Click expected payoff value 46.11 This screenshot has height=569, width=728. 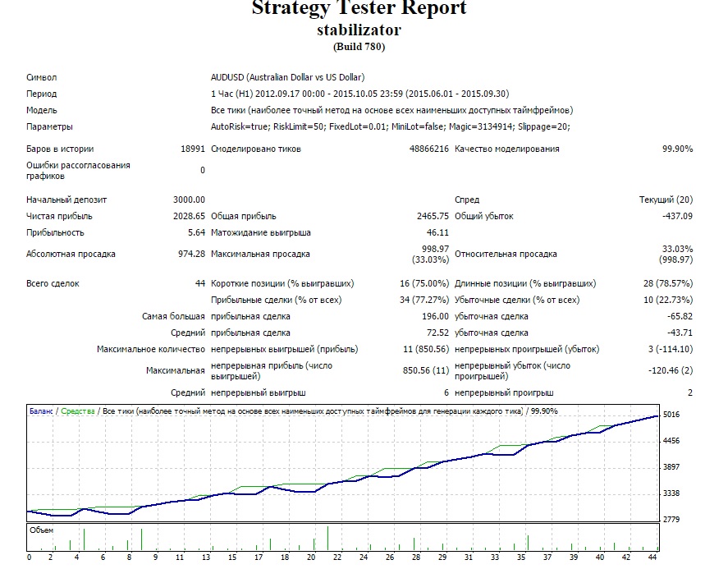tap(437, 232)
